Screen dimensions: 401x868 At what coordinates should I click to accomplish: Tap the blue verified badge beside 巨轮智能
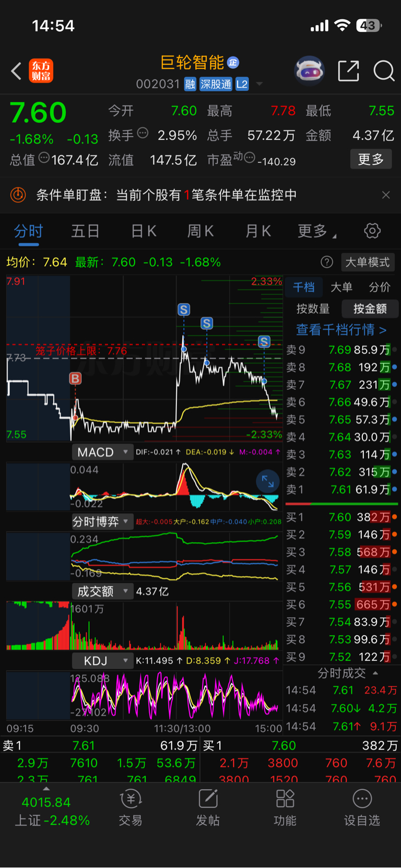coord(233,63)
